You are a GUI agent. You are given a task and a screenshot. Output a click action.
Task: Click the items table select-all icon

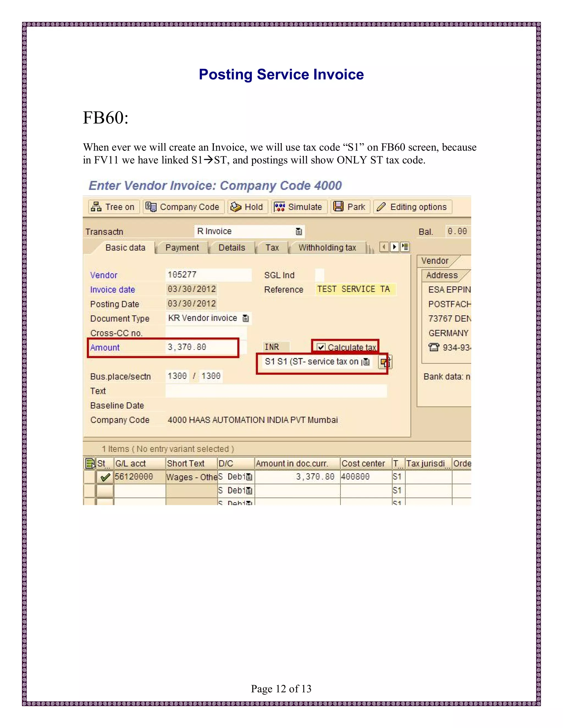90,463
